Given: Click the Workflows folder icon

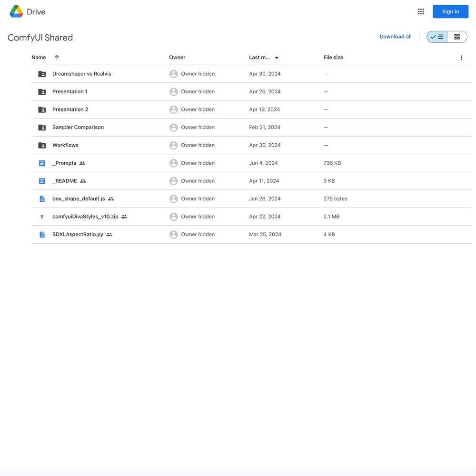Looking at the screenshot, I should click(42, 145).
